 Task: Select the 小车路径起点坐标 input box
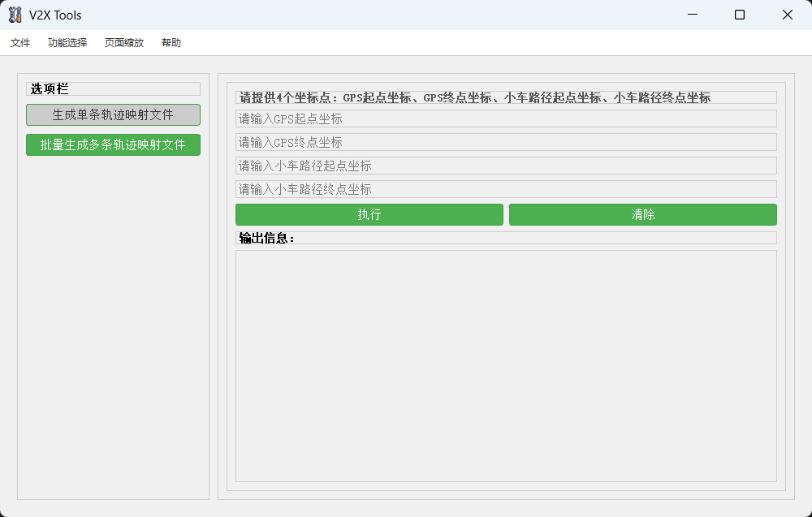pyautogui.click(x=505, y=166)
